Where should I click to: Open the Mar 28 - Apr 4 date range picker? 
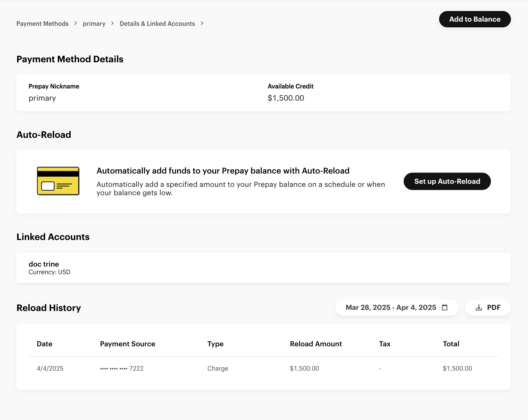(390, 308)
